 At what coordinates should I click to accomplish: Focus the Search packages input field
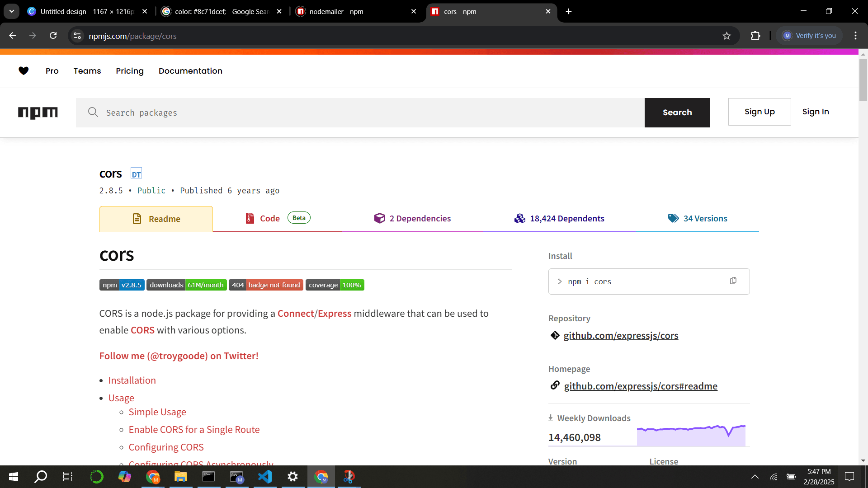[360, 113]
